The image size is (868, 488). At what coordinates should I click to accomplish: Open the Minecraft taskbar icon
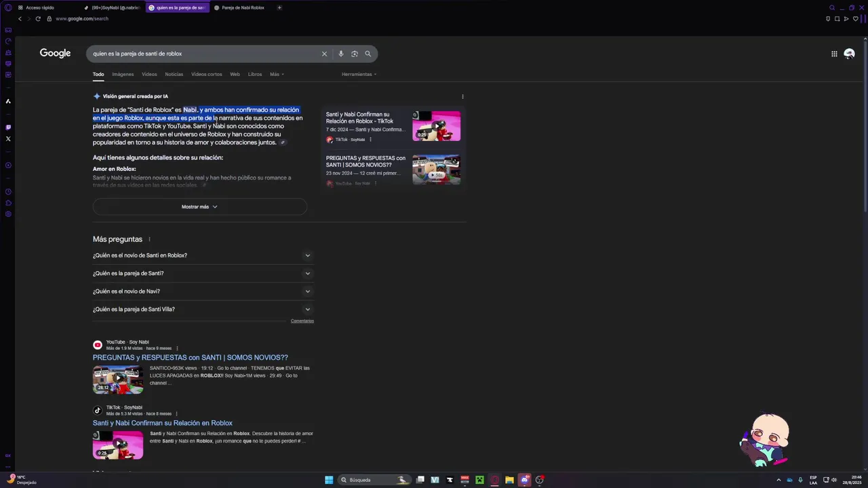(479, 480)
